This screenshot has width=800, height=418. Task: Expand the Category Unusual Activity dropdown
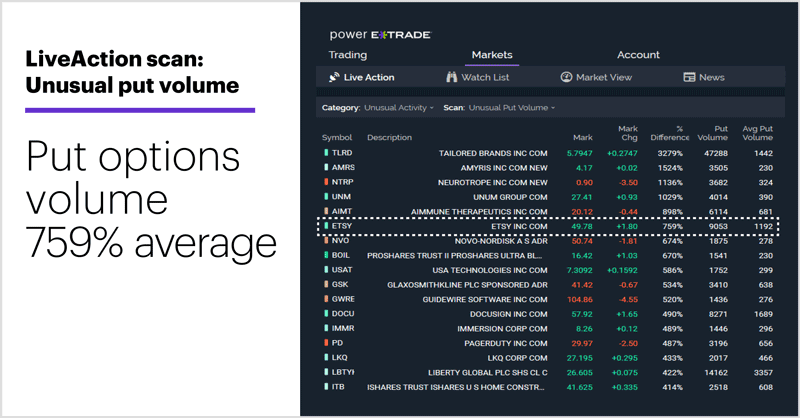[399, 108]
